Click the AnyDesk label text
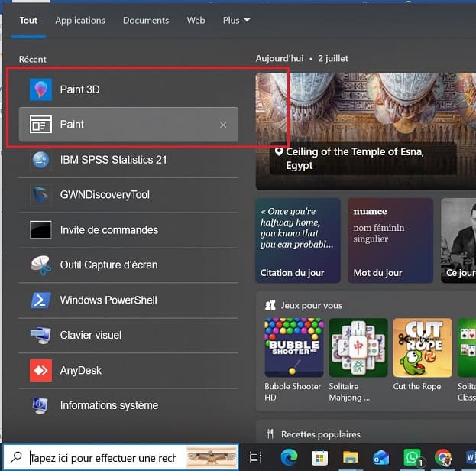This screenshot has height=471, width=476. coord(81,370)
